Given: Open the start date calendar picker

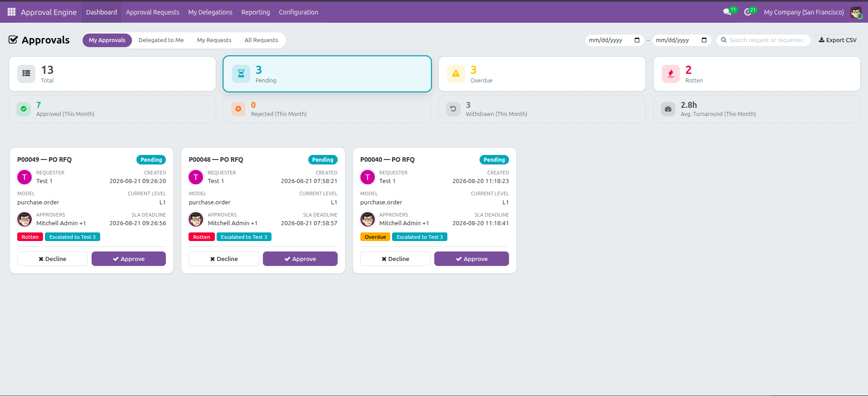Looking at the screenshot, I should (637, 40).
